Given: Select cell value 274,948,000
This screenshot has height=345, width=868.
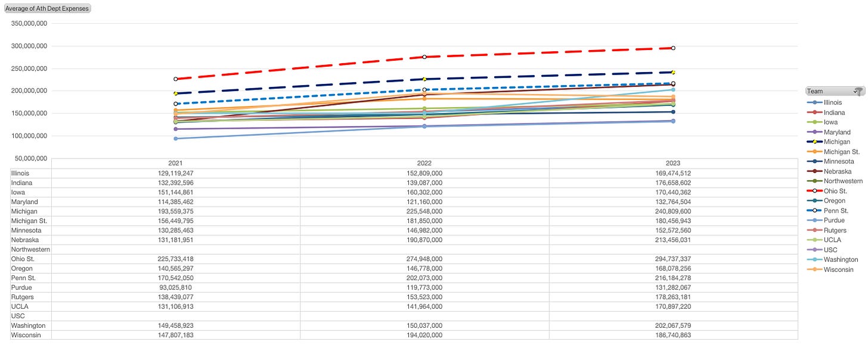Looking at the screenshot, I should [424, 259].
